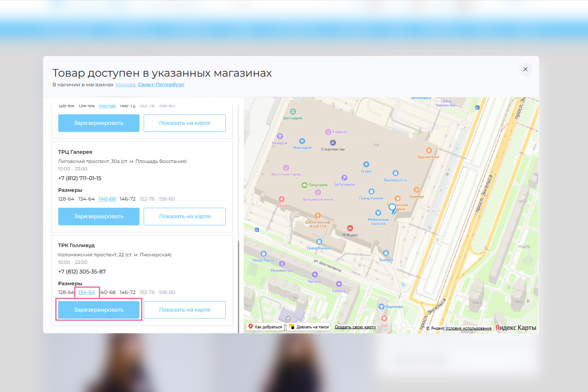Click the Novator map marker
Screen dimensions: 588x392
click(315, 275)
